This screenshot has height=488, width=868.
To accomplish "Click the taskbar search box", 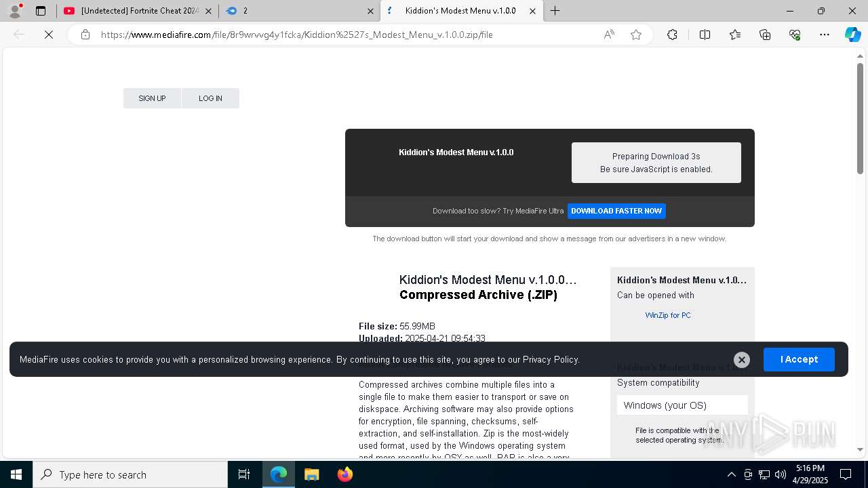I will [x=130, y=474].
